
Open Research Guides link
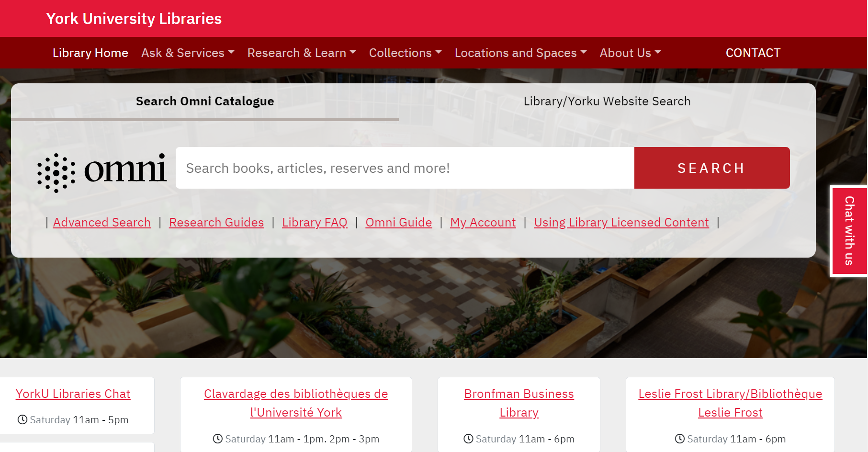[216, 223]
